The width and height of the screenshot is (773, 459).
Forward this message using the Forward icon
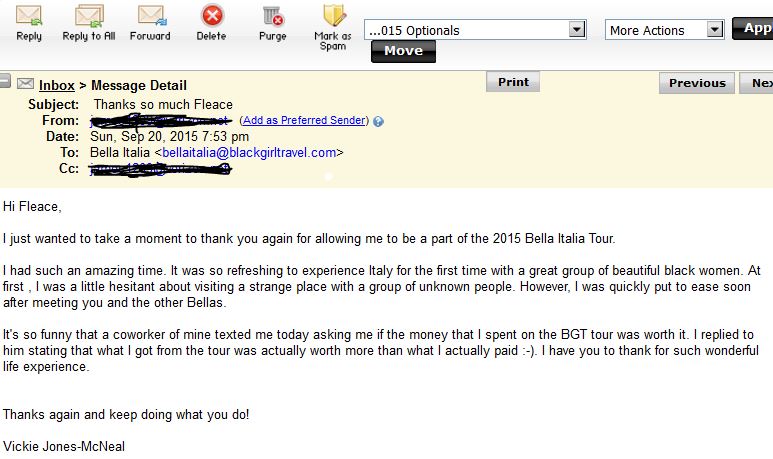(x=152, y=16)
